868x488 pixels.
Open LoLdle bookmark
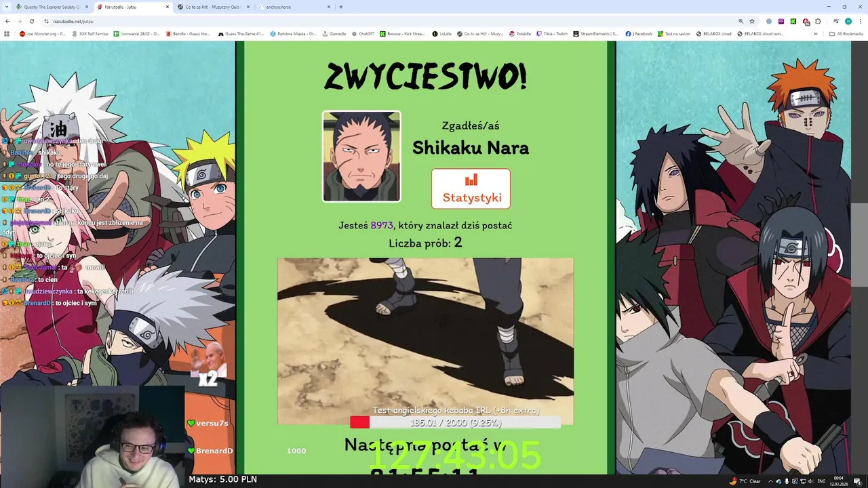[441, 34]
